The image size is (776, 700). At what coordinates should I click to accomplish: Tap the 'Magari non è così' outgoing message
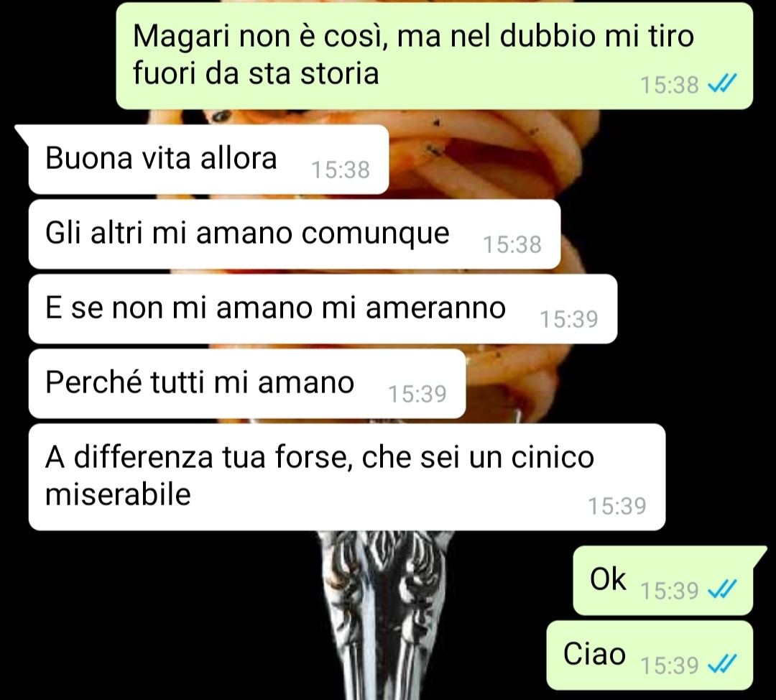pyautogui.click(x=434, y=55)
